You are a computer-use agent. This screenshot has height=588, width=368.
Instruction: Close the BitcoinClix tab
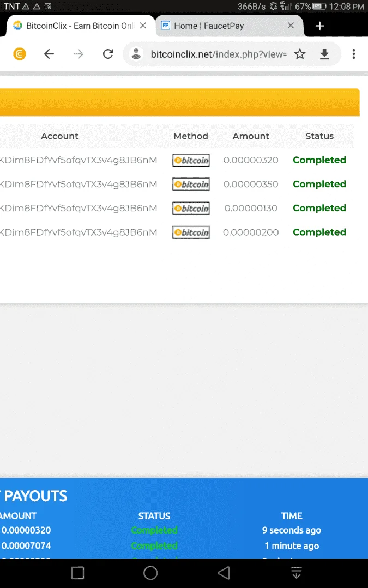(143, 26)
